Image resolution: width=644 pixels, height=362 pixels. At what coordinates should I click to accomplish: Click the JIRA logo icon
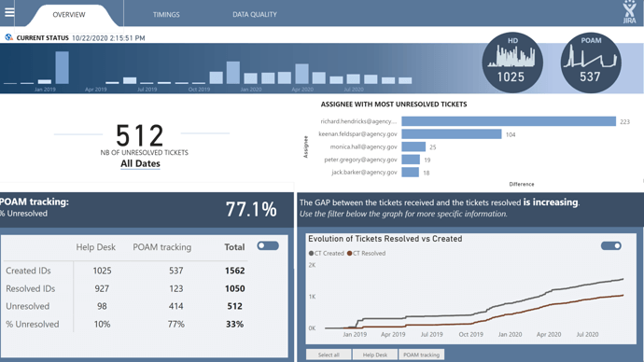click(629, 12)
